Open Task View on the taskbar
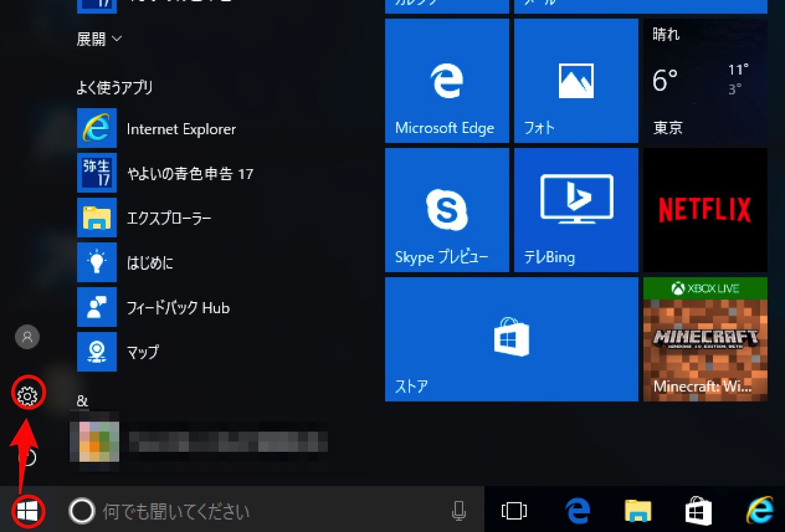 [x=514, y=511]
